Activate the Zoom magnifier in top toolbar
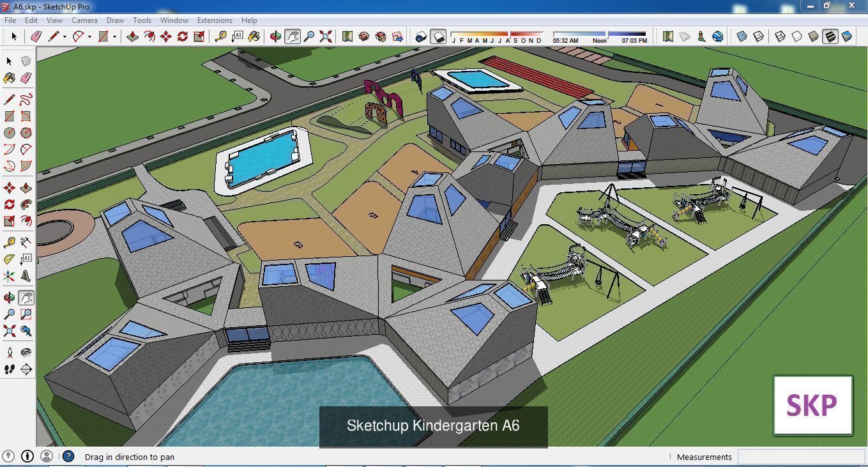This screenshot has height=467, width=868. pyautogui.click(x=309, y=36)
